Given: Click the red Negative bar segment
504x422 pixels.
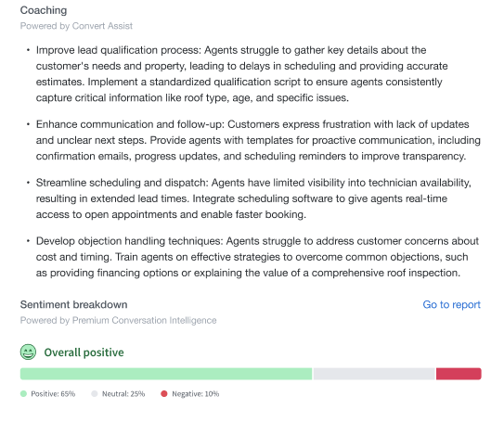Looking at the screenshot, I should 459,374.
